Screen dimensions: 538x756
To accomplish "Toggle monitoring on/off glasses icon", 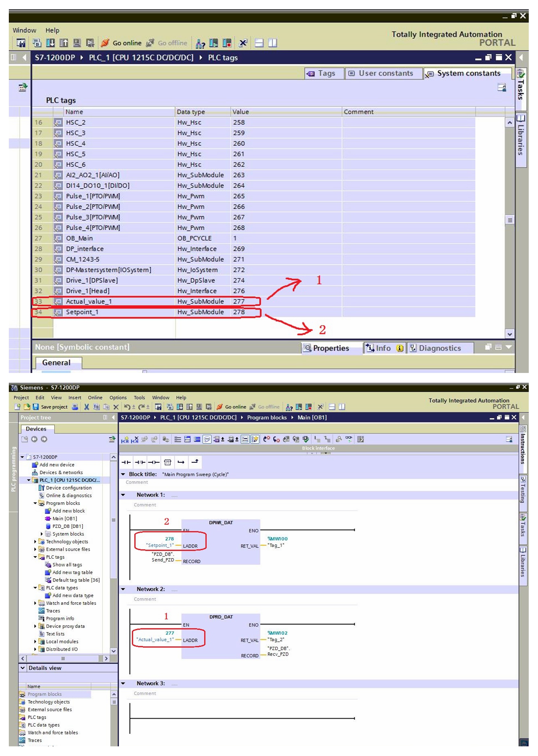I will point(349,439).
